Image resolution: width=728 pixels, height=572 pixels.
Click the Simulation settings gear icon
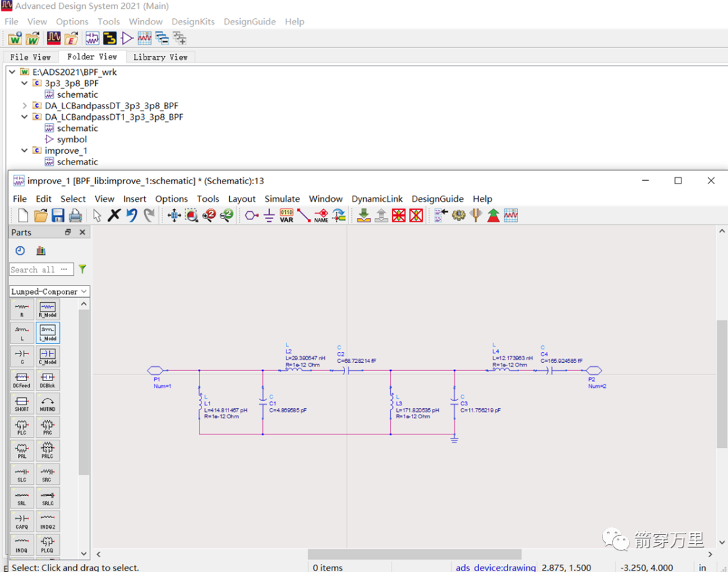coord(458,215)
